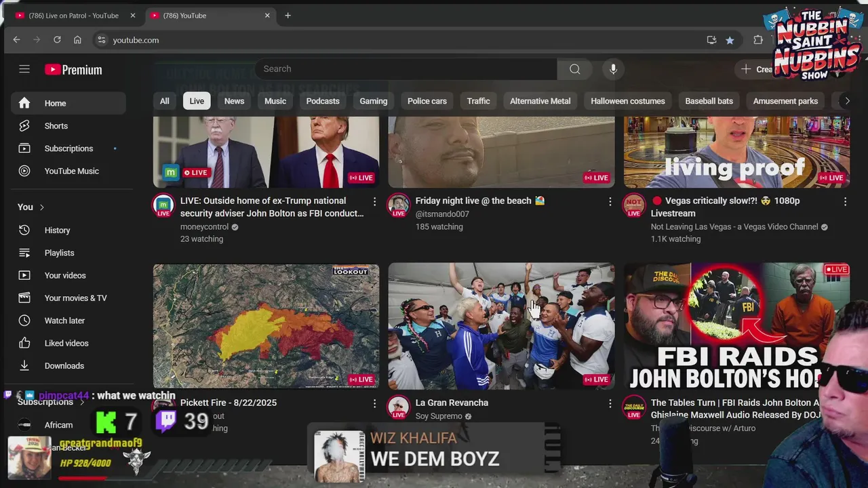Show more filter chips arrow

(847, 101)
